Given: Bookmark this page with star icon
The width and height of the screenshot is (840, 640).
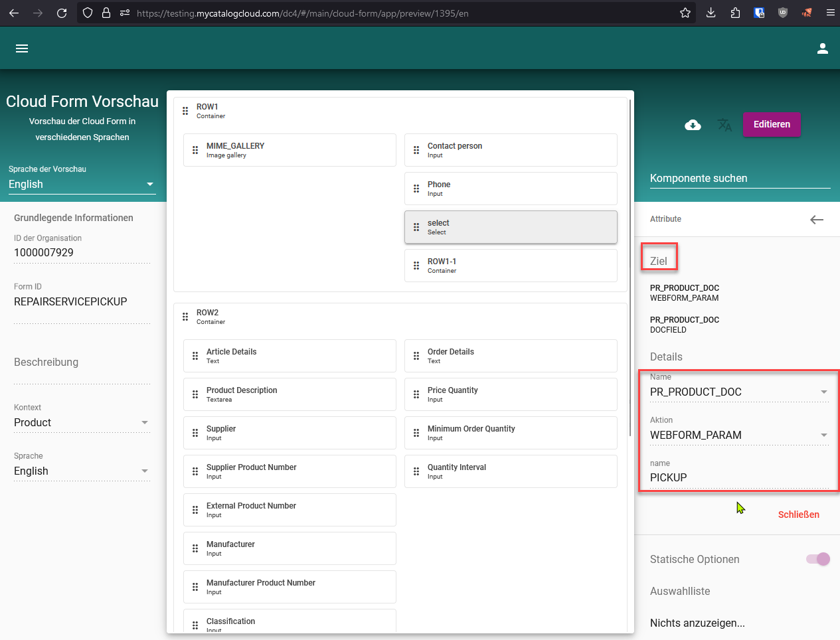Looking at the screenshot, I should 685,13.
